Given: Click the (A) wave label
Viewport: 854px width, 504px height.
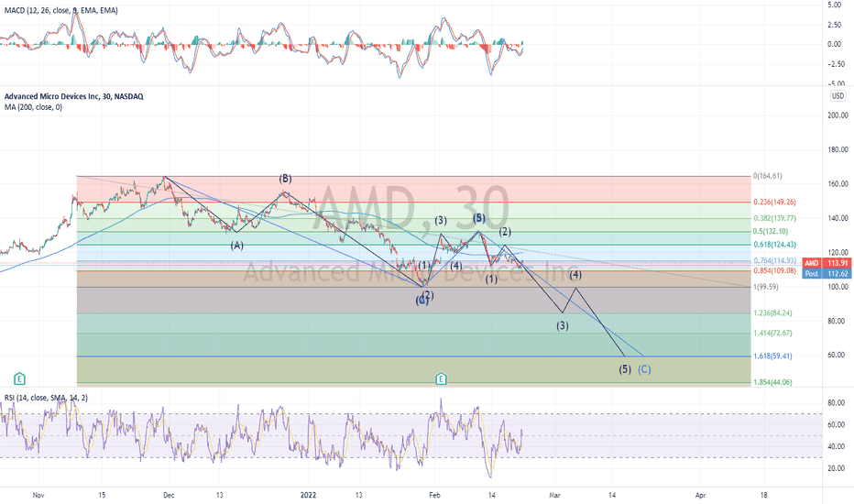Looking at the screenshot, I should (236, 246).
